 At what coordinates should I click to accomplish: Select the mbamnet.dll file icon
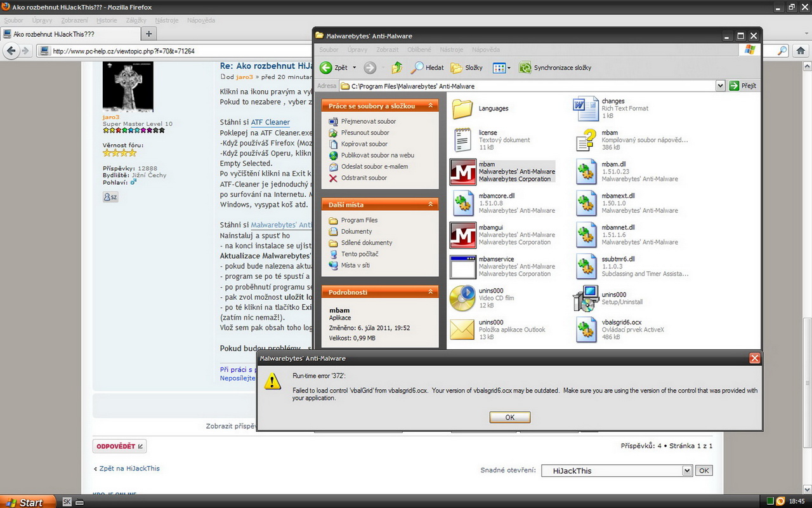point(586,235)
